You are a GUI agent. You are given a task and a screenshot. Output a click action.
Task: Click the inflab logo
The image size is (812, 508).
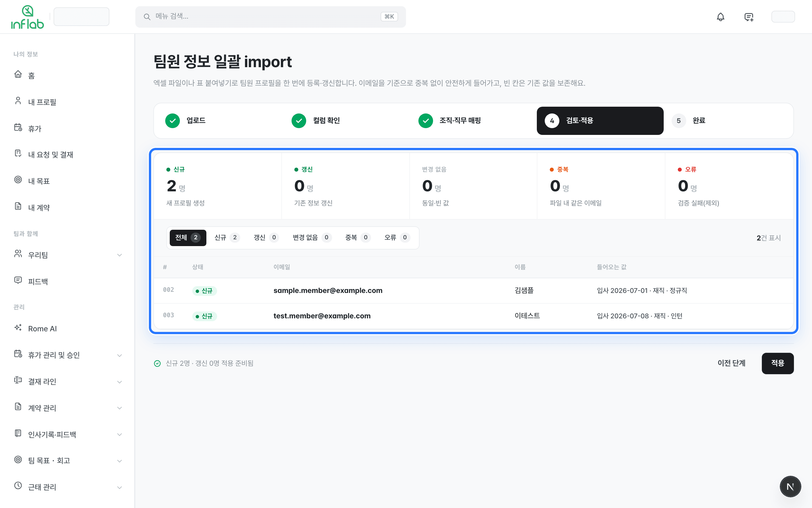(x=28, y=17)
